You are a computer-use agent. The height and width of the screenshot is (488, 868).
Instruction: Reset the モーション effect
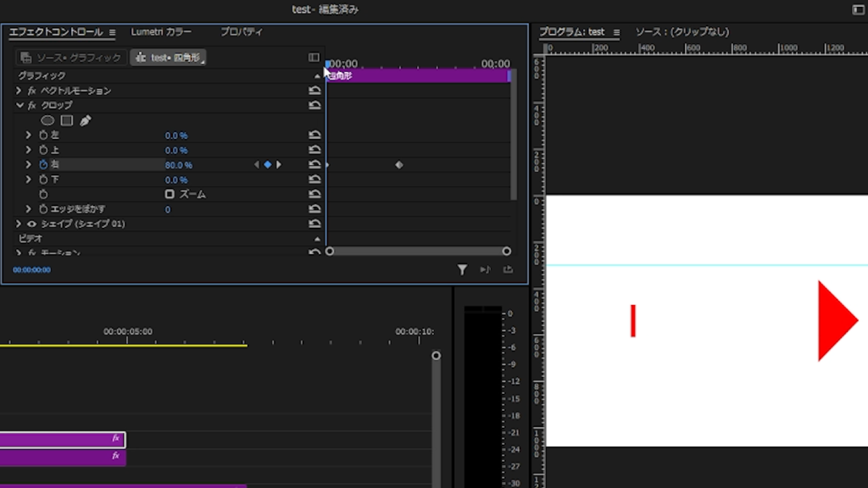coord(314,252)
